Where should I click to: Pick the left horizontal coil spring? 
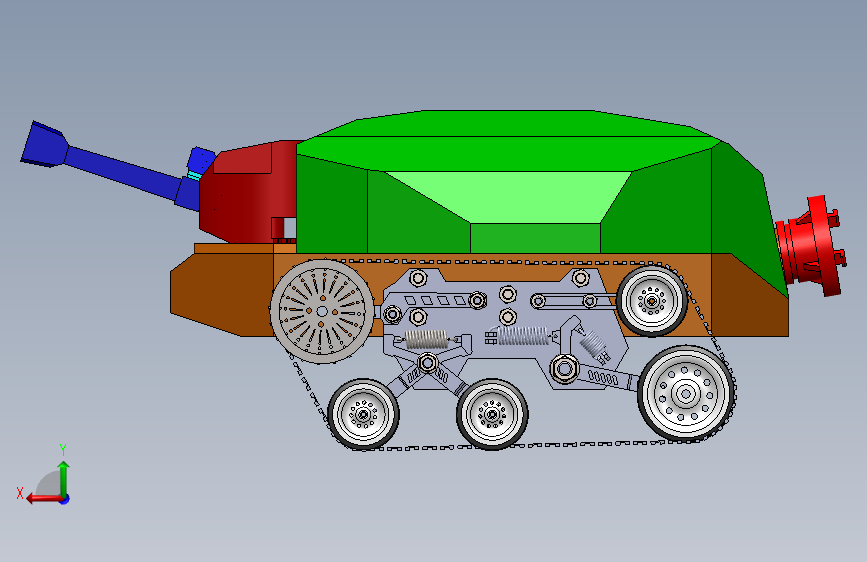click(x=427, y=339)
